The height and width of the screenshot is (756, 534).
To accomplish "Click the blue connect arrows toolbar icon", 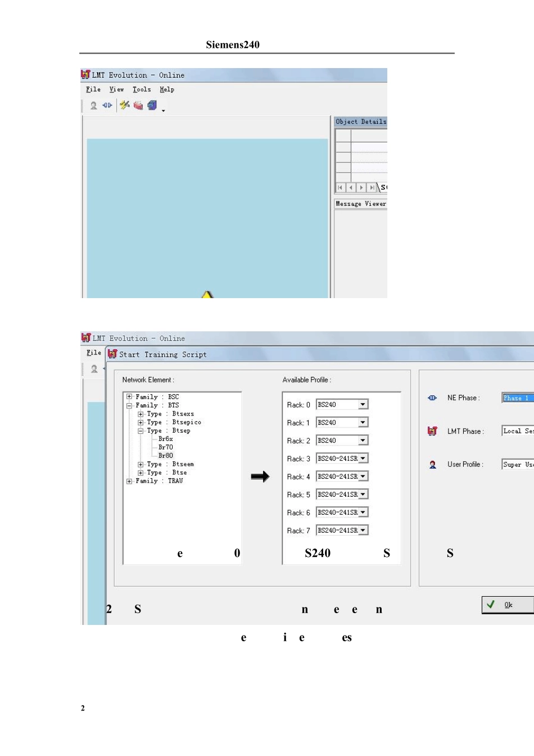I will 107,105.
